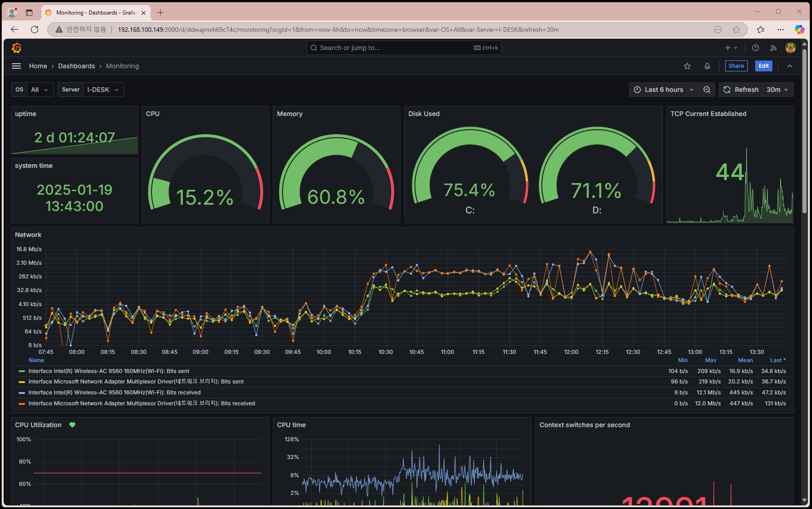812x509 pixels.
Task: Sort legend by Min column
Action: coord(683,360)
